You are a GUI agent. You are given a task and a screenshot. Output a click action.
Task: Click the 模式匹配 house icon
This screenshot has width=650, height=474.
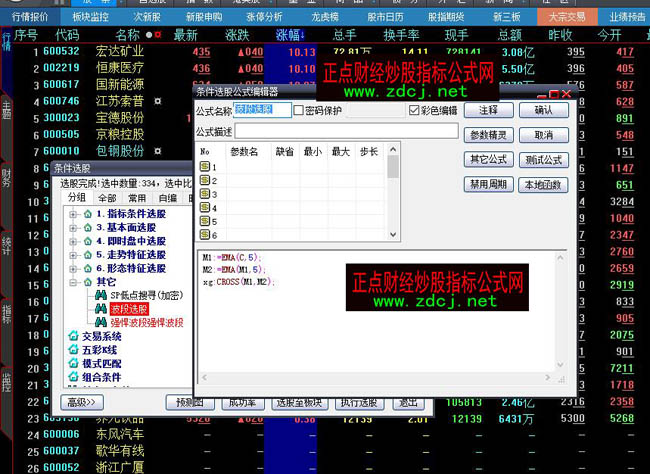click(73, 363)
